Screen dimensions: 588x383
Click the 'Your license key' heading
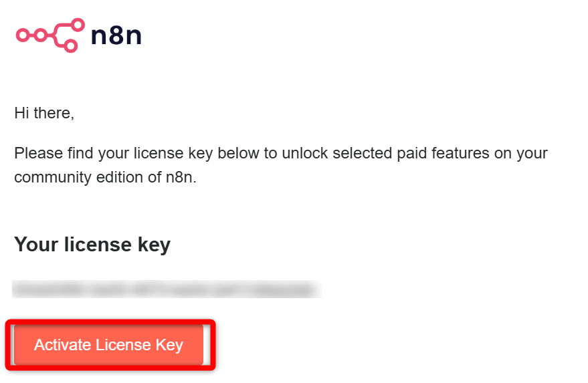click(x=92, y=245)
